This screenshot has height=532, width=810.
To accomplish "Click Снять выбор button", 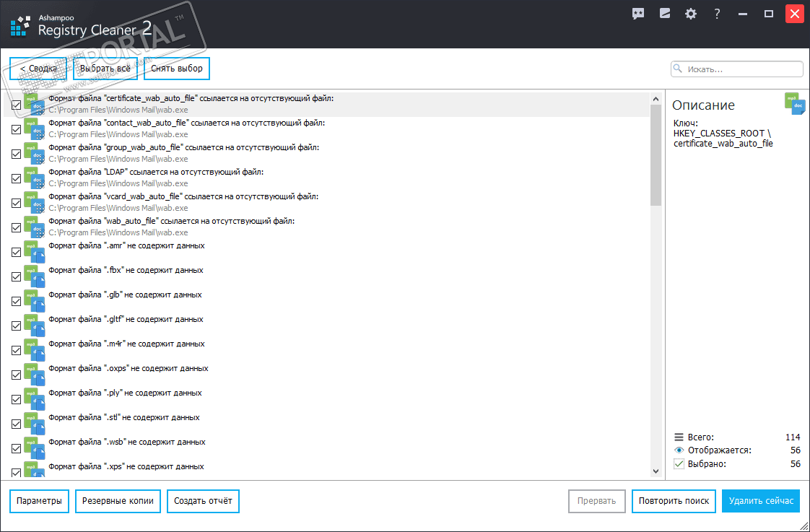I will tap(177, 69).
